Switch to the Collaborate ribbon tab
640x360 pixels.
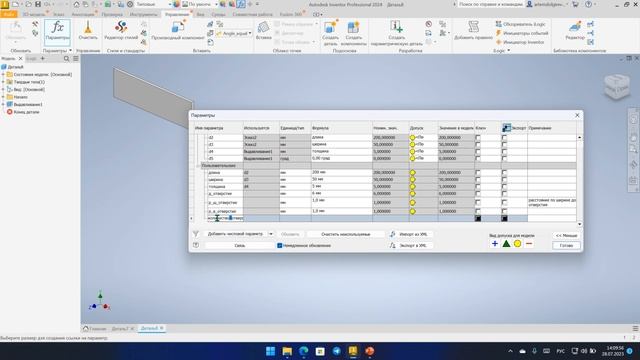point(253,14)
